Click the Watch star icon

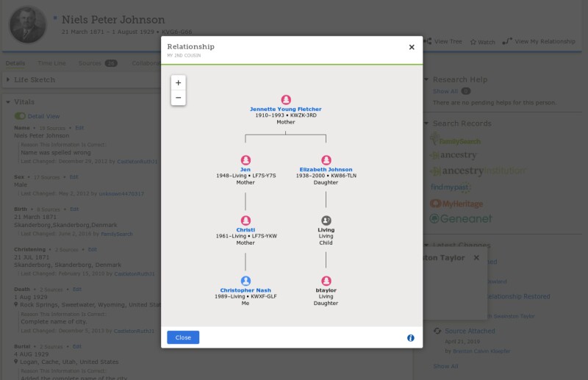[x=473, y=42]
